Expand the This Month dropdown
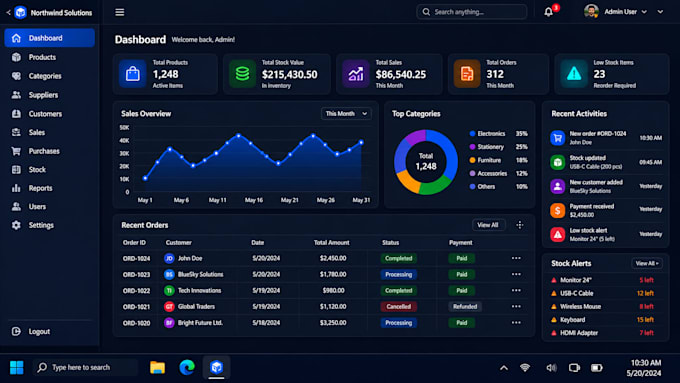The width and height of the screenshot is (680, 383). point(346,114)
